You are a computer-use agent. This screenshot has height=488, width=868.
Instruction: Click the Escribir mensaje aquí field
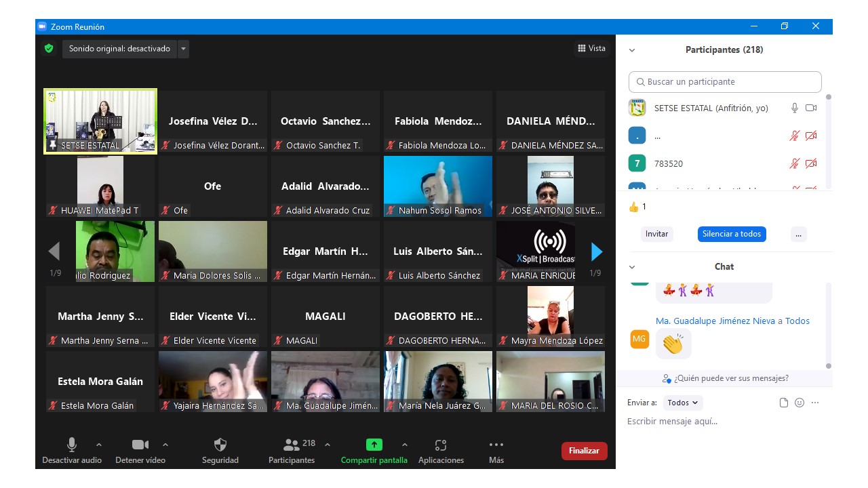coord(724,422)
